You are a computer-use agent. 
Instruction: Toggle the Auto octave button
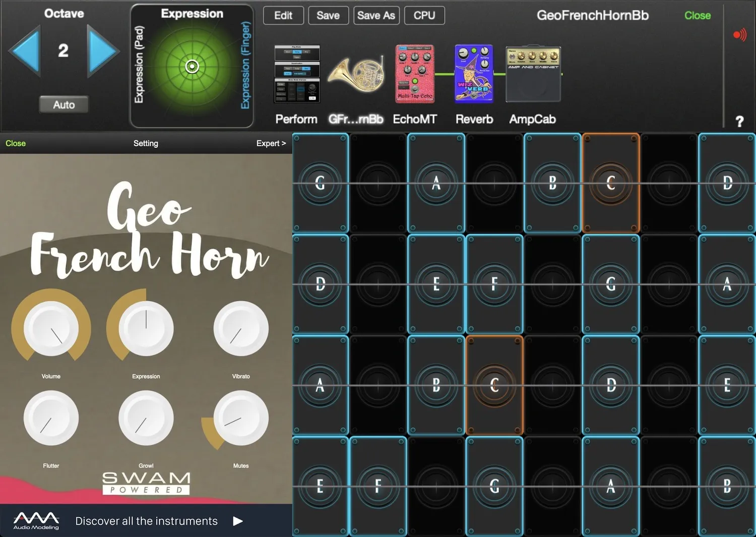(64, 104)
